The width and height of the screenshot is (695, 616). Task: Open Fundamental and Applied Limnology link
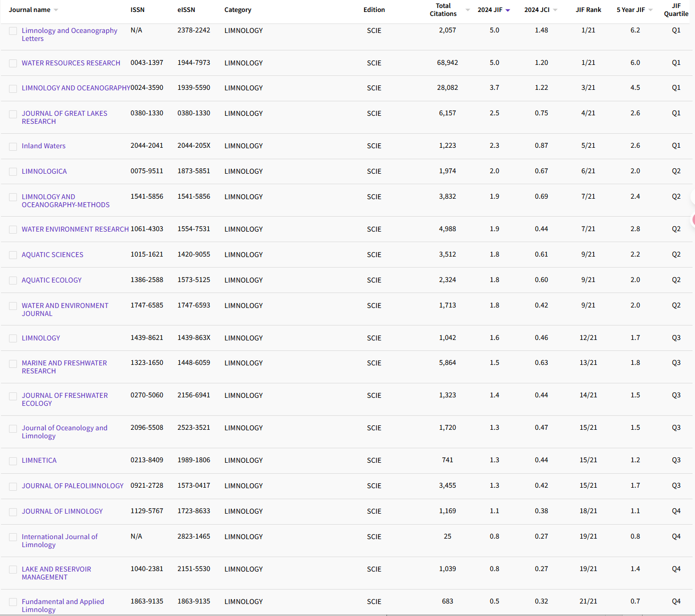click(63, 606)
